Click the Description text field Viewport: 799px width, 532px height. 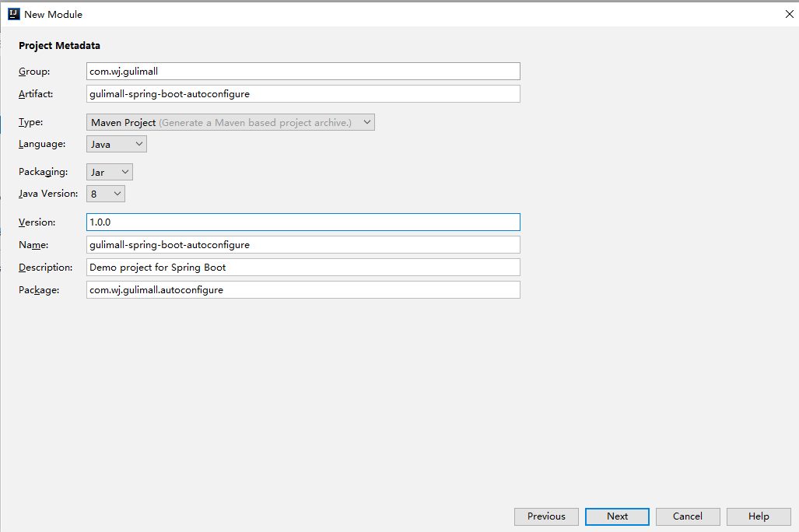303,268
